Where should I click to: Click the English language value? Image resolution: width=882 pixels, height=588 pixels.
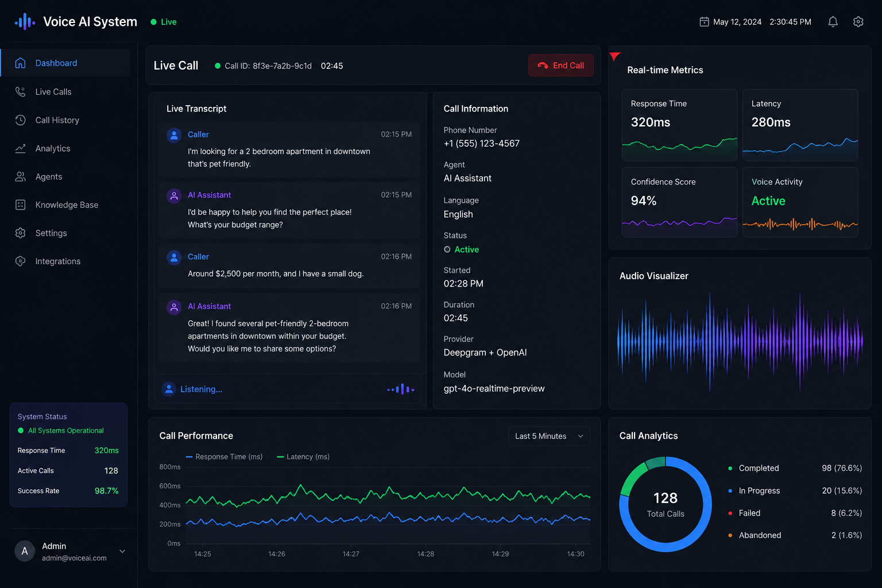coord(458,214)
